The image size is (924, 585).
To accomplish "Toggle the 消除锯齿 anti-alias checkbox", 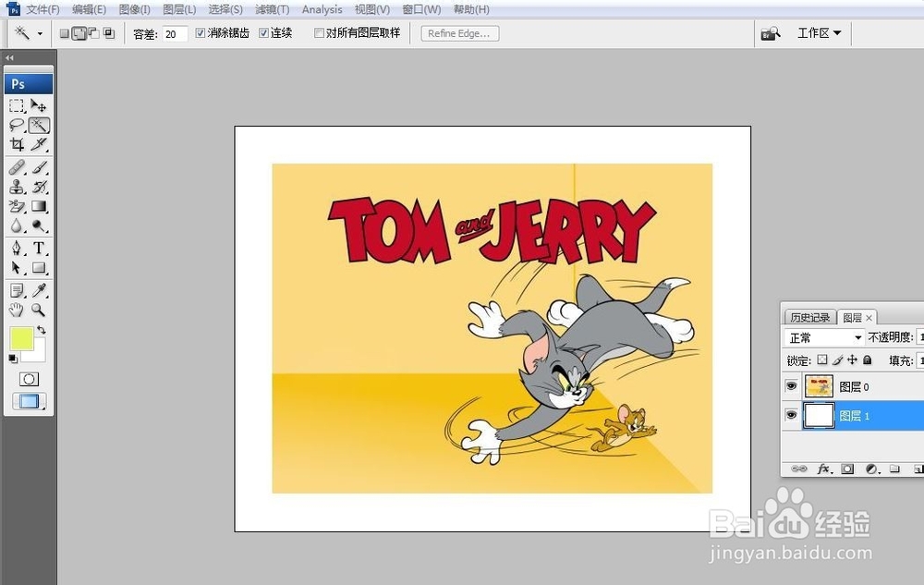I will coord(201,33).
